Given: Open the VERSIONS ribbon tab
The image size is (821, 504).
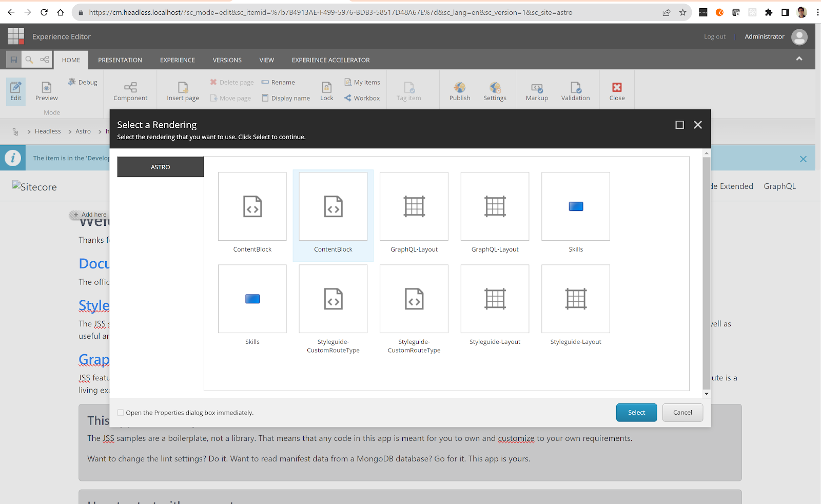Looking at the screenshot, I should click(227, 60).
